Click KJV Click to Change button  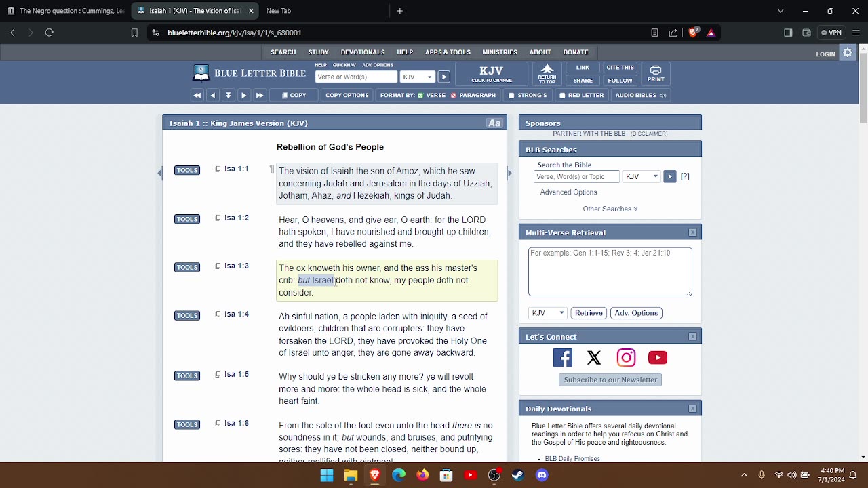coord(492,74)
